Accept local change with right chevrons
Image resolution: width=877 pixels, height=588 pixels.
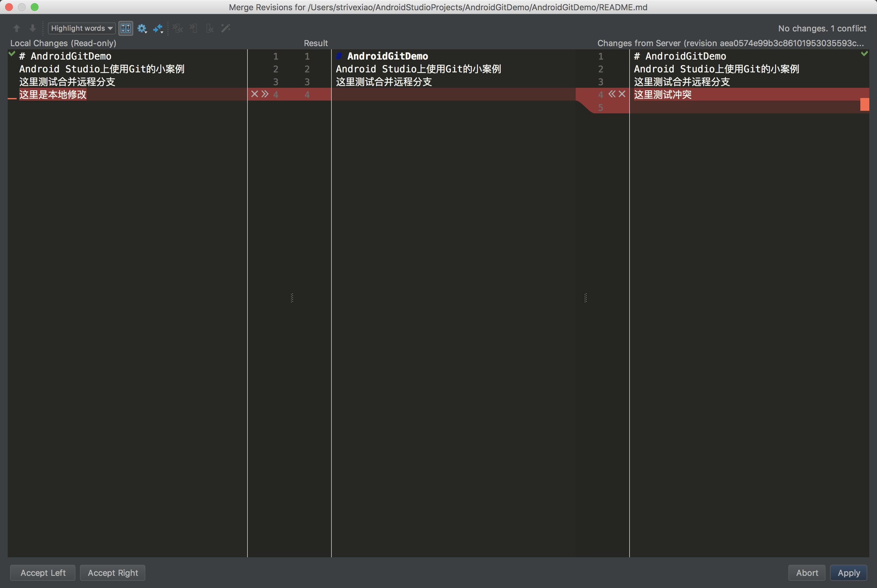pos(265,94)
